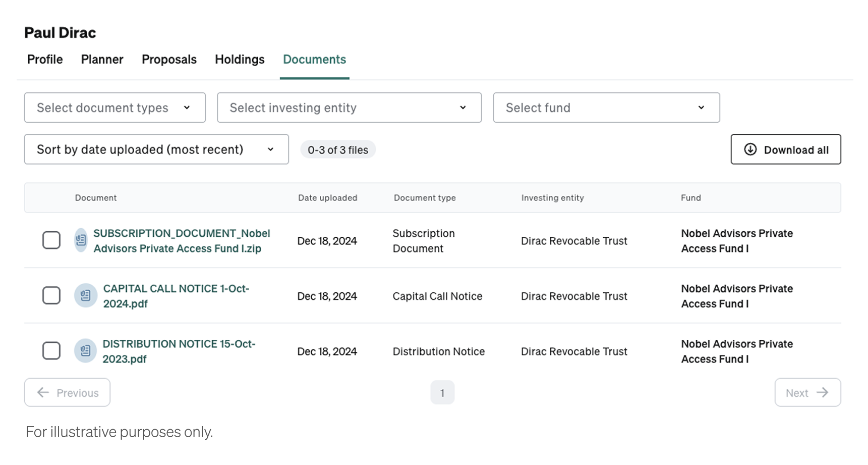Check the Capital Call Notice row checkbox
Screen dimensions: 868x465
[x=51, y=295]
